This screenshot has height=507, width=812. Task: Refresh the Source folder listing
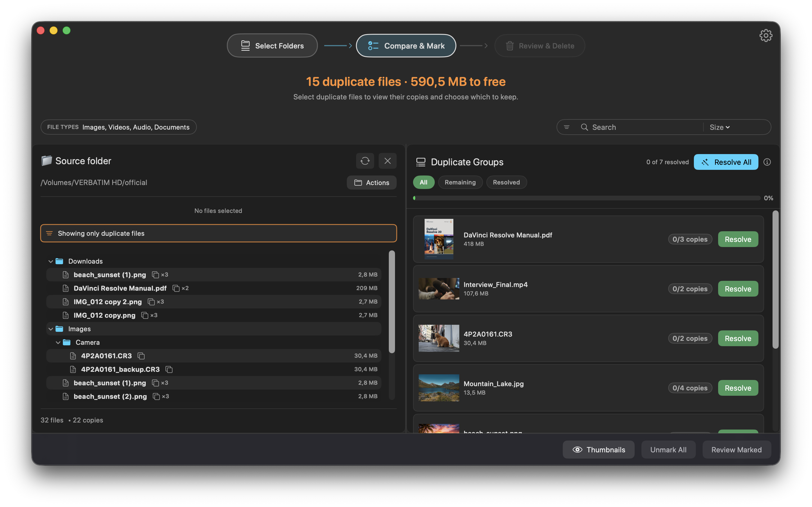tap(365, 161)
